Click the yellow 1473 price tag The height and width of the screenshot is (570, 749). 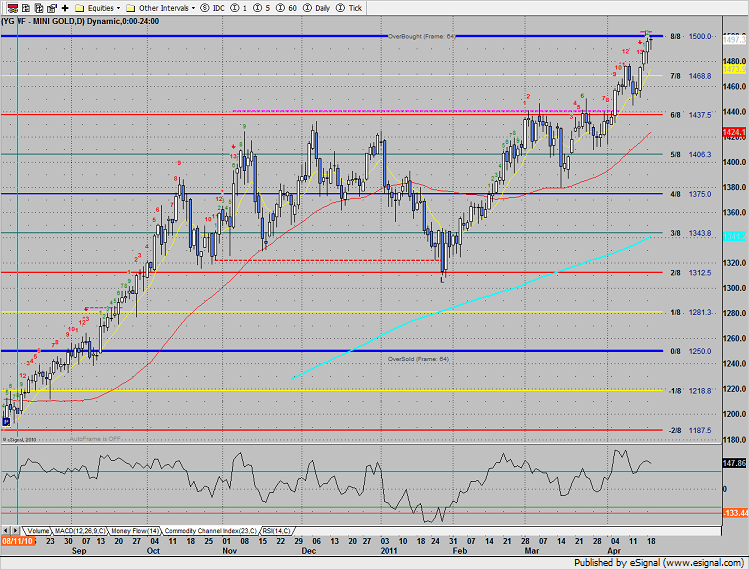734,70
